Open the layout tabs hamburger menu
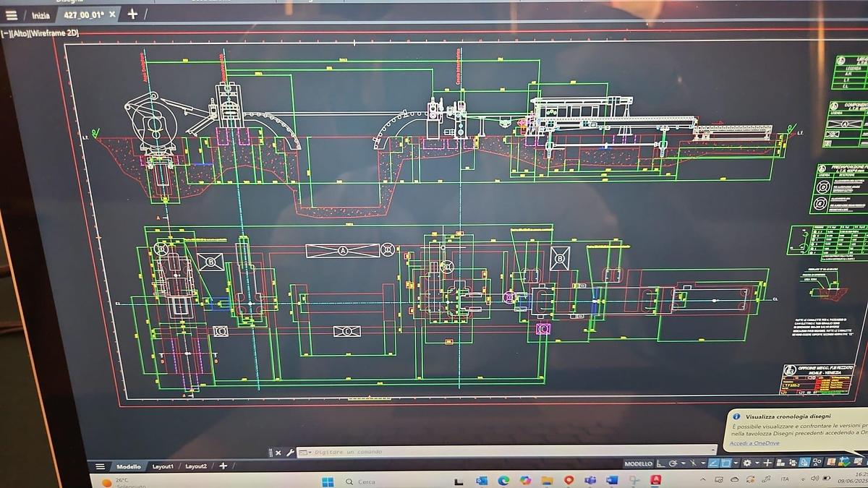868x488 pixels. tap(101, 466)
